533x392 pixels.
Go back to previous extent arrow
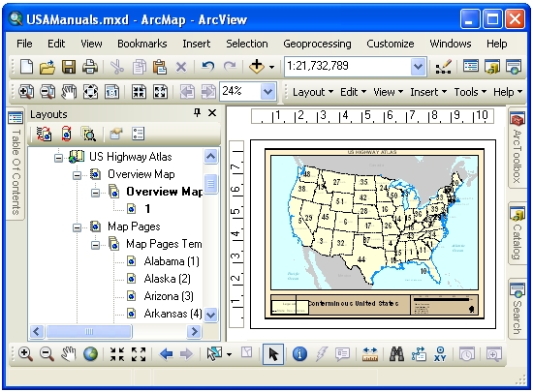pyautogui.click(x=166, y=354)
